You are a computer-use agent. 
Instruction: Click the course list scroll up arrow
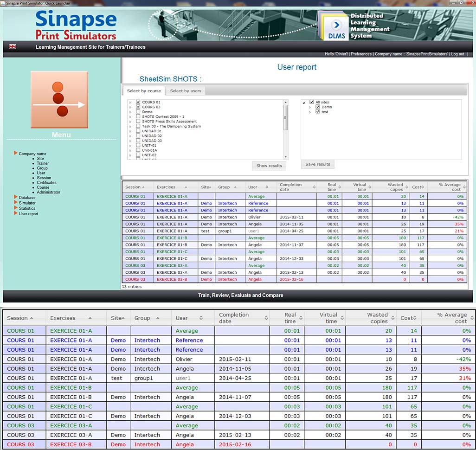coord(285,103)
